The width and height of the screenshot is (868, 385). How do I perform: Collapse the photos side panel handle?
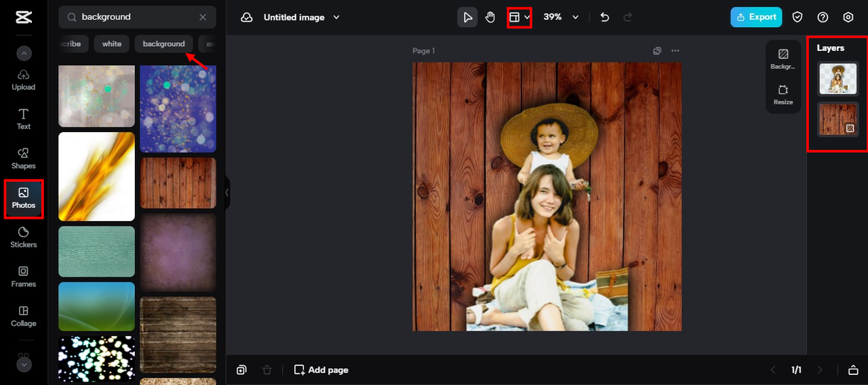point(227,192)
